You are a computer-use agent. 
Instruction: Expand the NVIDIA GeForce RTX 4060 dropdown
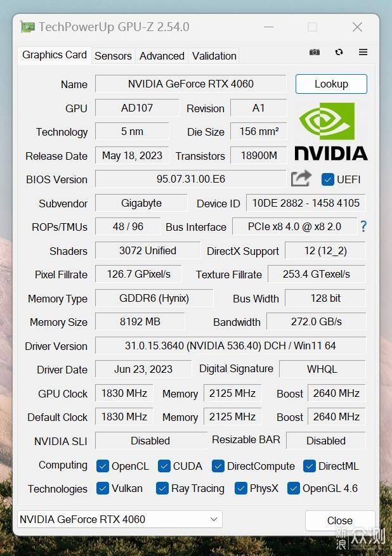[119, 519]
